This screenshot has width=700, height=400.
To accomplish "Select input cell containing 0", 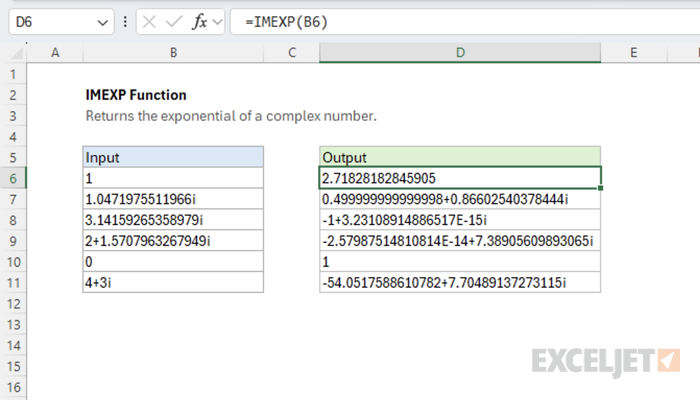I will tap(173, 262).
